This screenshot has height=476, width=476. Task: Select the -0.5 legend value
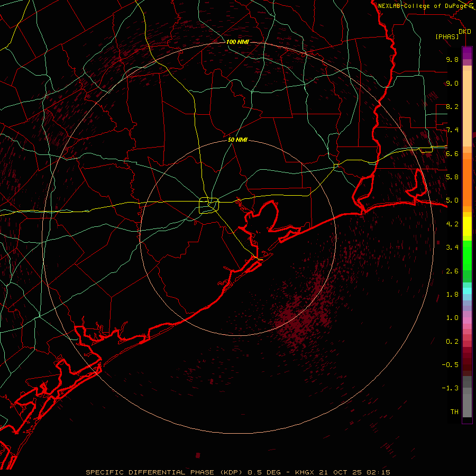[x=450, y=365]
